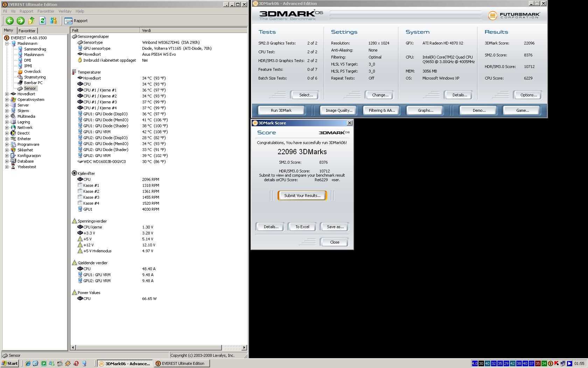Open the Verktøy menu
Image resolution: width=588 pixels, height=368 pixels.
coord(65,11)
